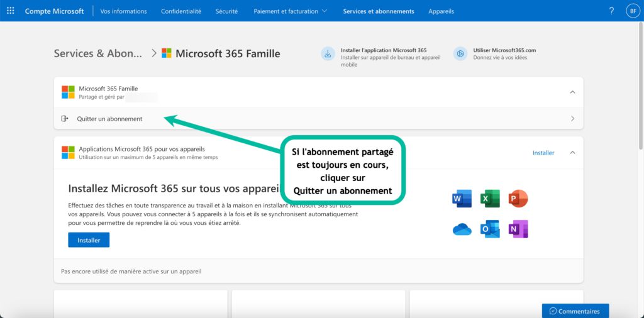Click the OneNote application icon

[518, 229]
